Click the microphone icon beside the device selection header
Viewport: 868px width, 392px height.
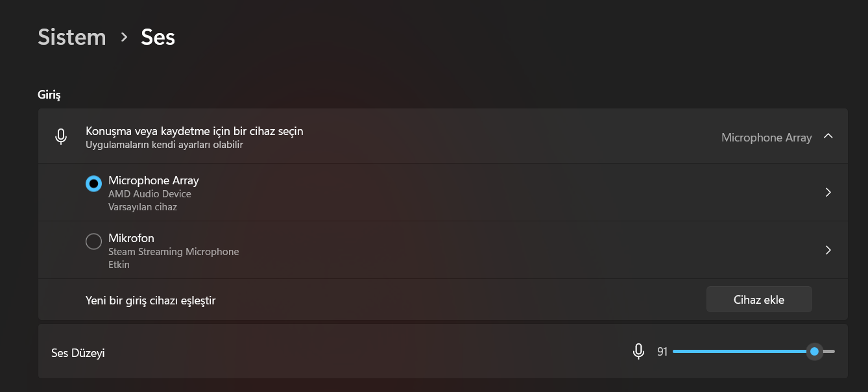(x=61, y=136)
